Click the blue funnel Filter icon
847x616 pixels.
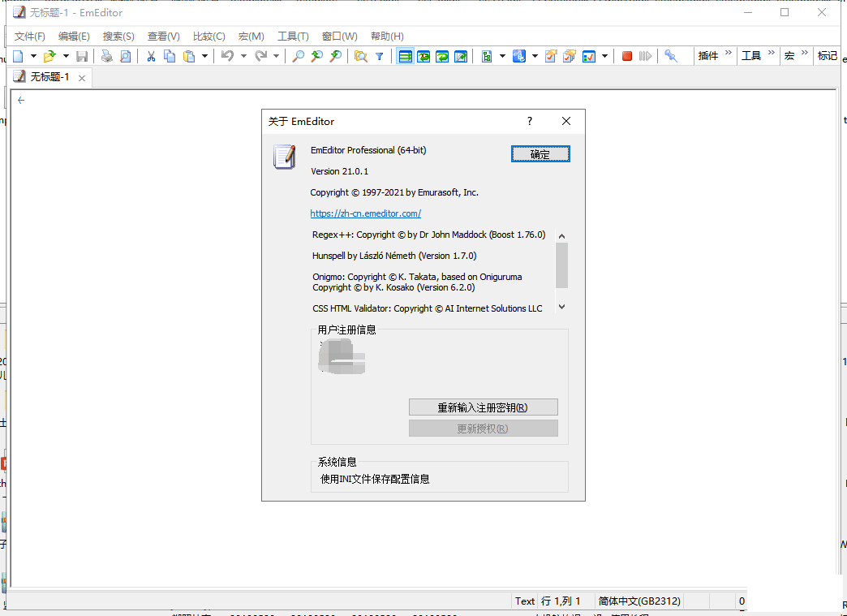pos(379,56)
